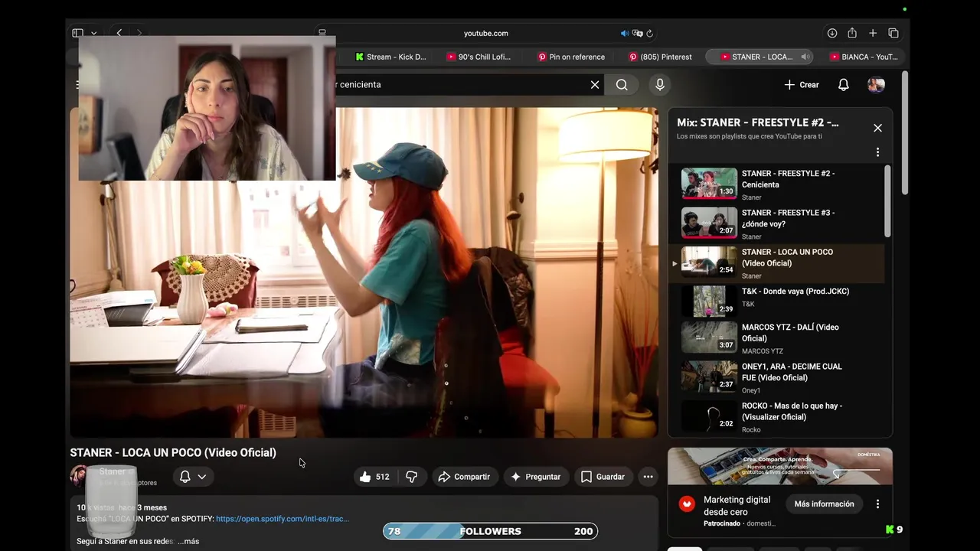Screen dimensions: 980x551
Task: Open the translate icon in address bar
Action: (638, 33)
